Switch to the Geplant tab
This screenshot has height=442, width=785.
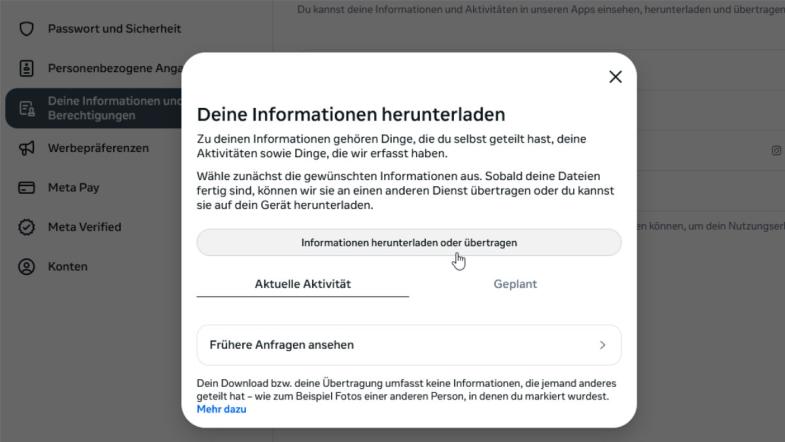click(515, 284)
